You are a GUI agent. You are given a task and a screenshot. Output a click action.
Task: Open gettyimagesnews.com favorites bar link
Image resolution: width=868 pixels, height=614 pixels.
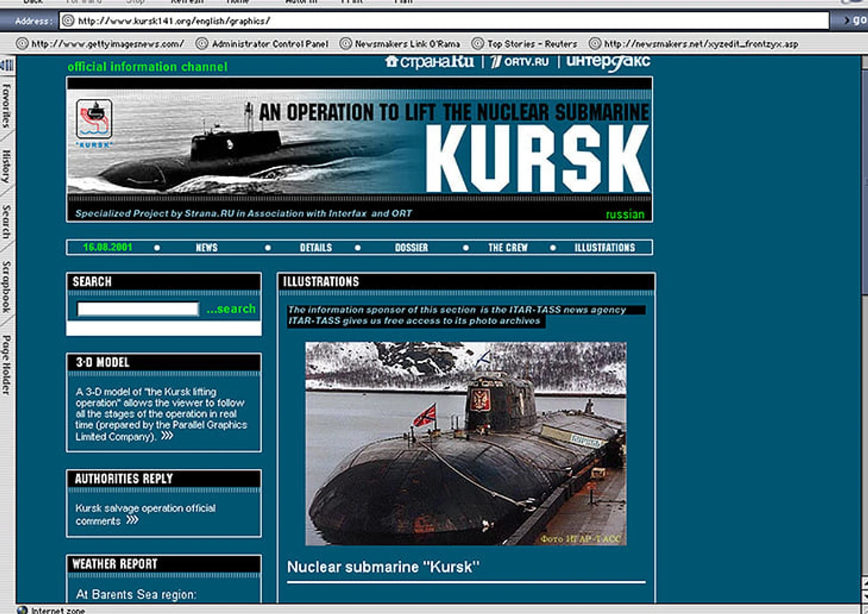108,43
